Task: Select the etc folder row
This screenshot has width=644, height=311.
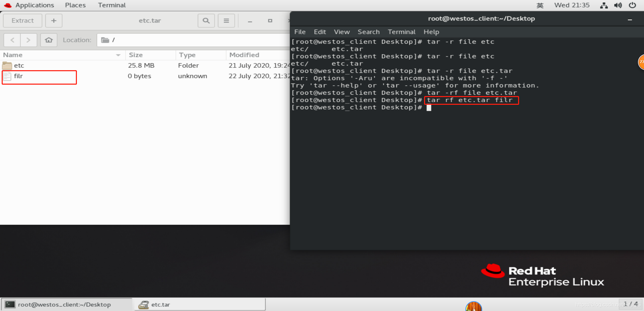Action: tap(145, 65)
